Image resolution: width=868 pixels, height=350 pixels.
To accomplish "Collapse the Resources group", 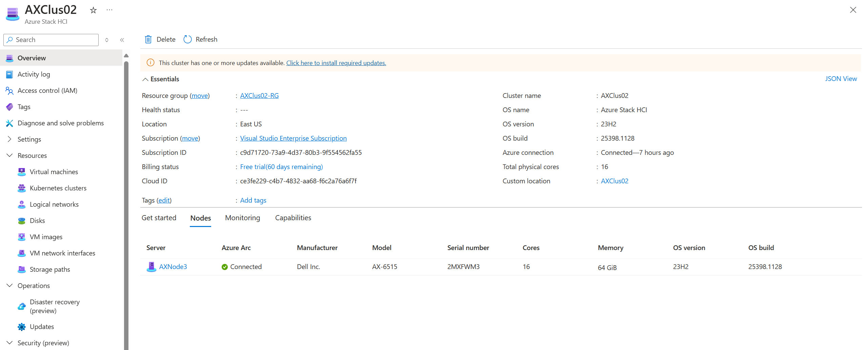I will point(9,156).
